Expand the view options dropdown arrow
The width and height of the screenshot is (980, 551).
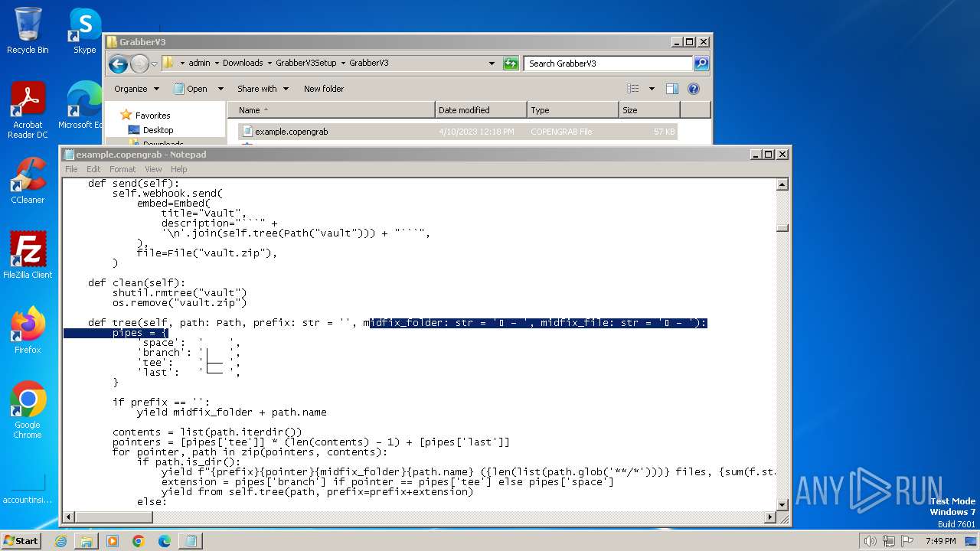click(x=652, y=89)
